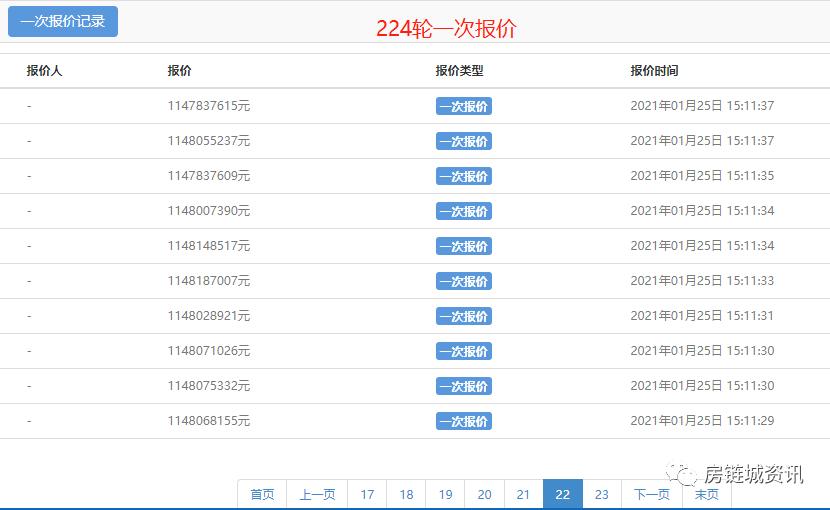Click 一次报价 badge in 1148028921元 row
This screenshot has width=830, height=510.
(x=464, y=316)
